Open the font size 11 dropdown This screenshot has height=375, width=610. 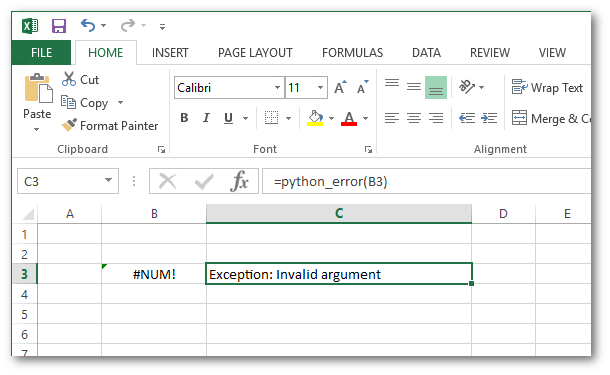(x=320, y=88)
